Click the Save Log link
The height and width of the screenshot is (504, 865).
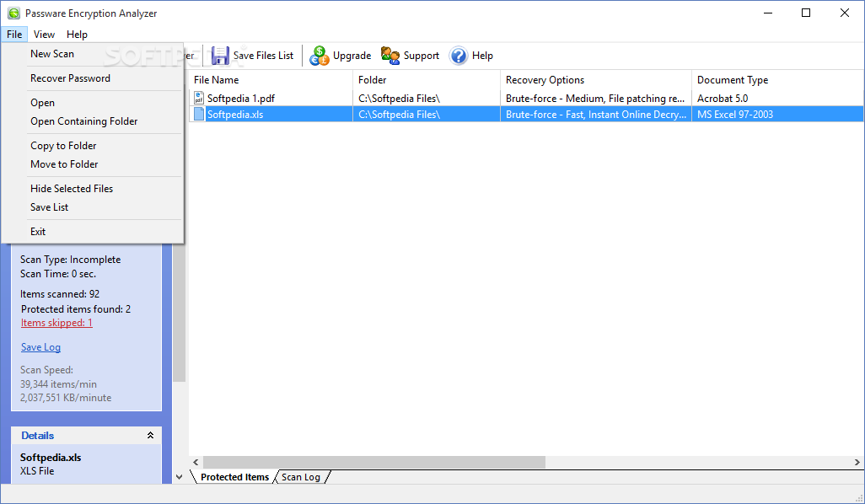tap(40, 347)
